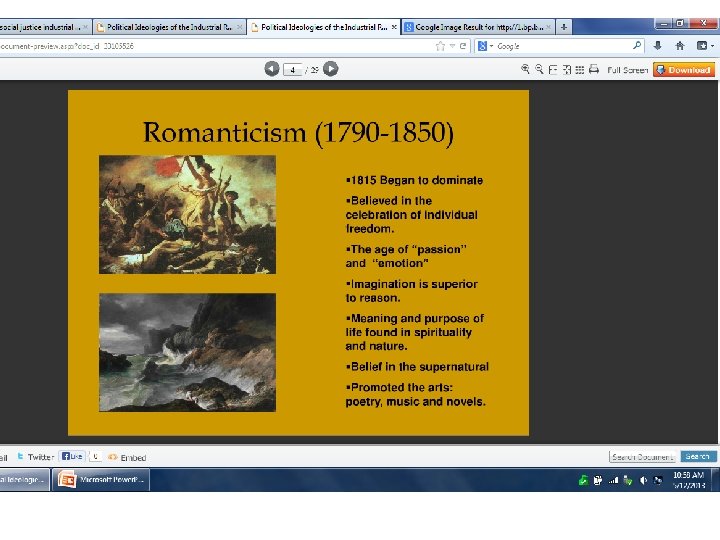Click the '1815 Began to dominate' bullet
The image size is (720, 540).
[414, 180]
